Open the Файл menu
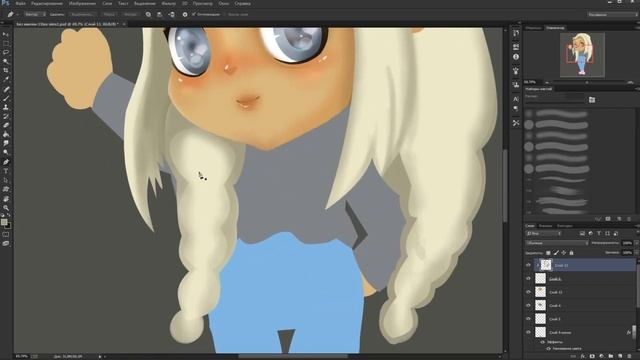The width and height of the screenshot is (640, 360). 20,3
